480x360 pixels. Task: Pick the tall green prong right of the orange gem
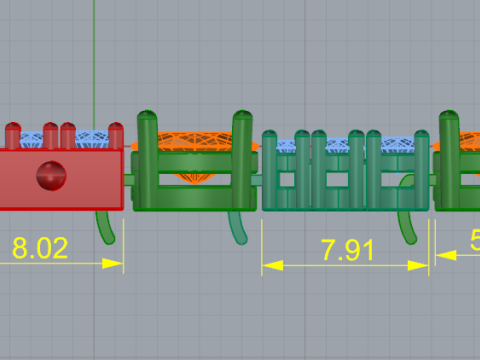pos(242,160)
